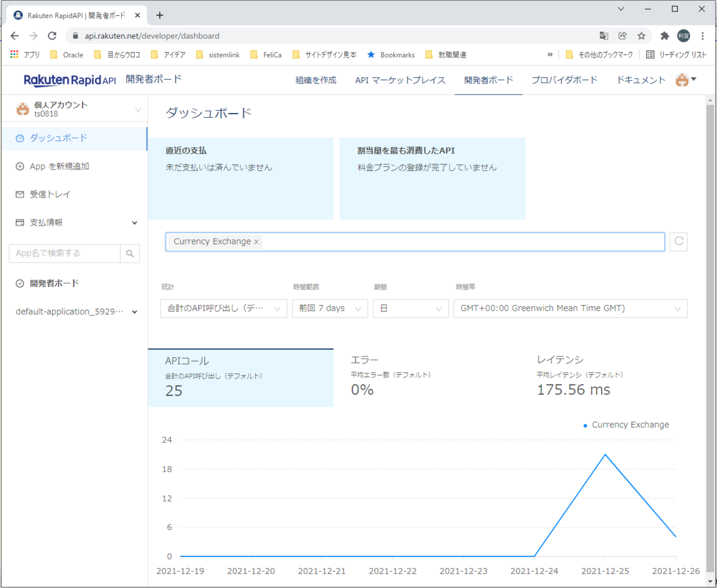Open the 時間帯 GMT timezone dropdown

[570, 308]
